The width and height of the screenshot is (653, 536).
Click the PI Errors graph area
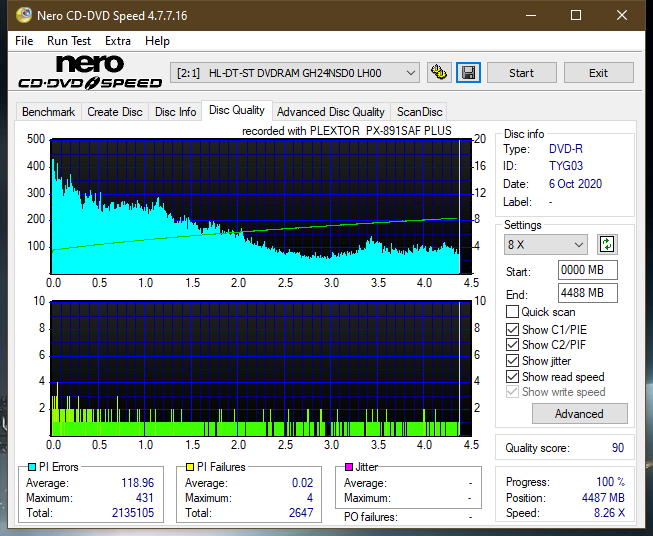[x=261, y=207]
